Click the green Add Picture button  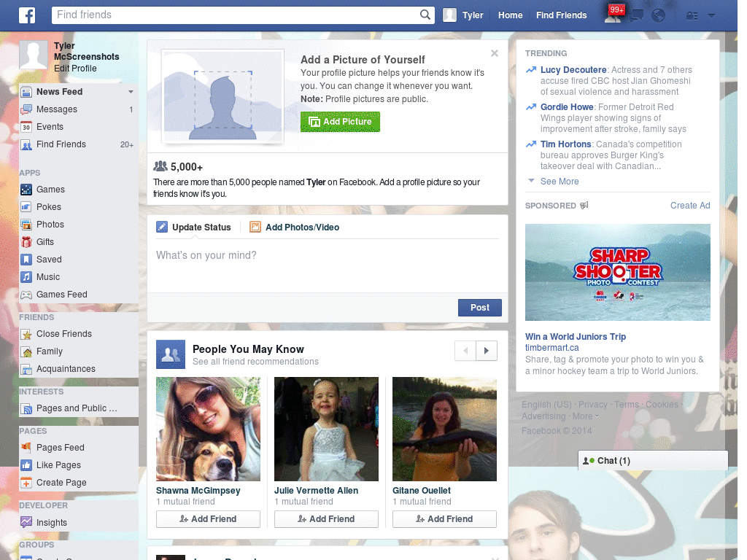click(x=340, y=122)
